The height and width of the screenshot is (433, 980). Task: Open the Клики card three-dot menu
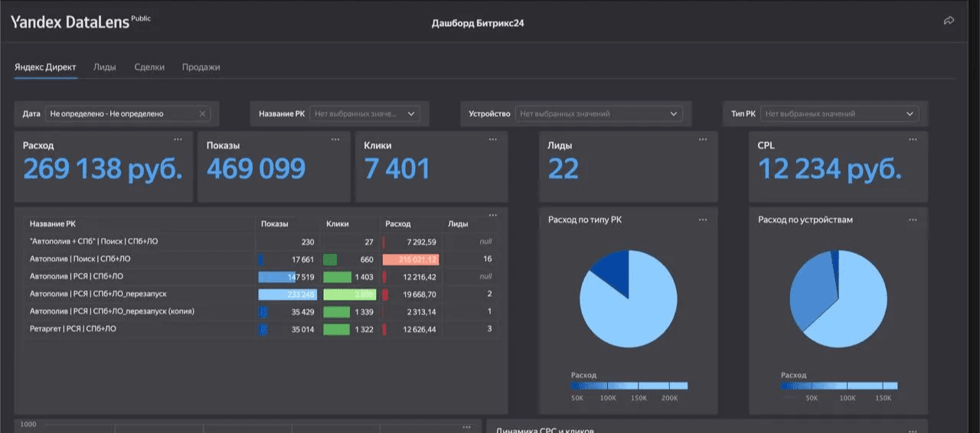point(492,139)
